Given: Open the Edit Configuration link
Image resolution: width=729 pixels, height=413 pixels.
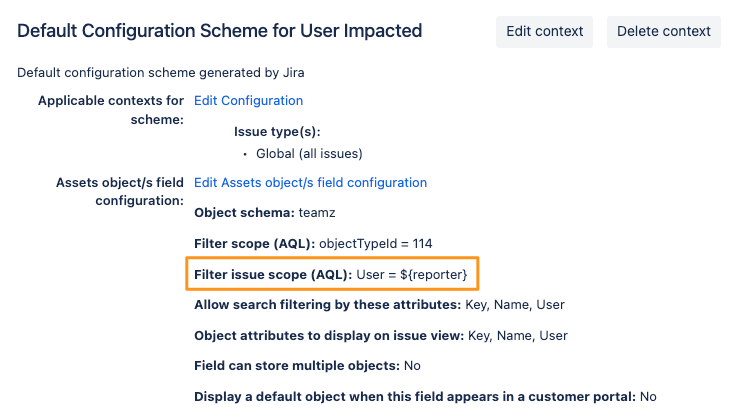Looking at the screenshot, I should point(248,100).
